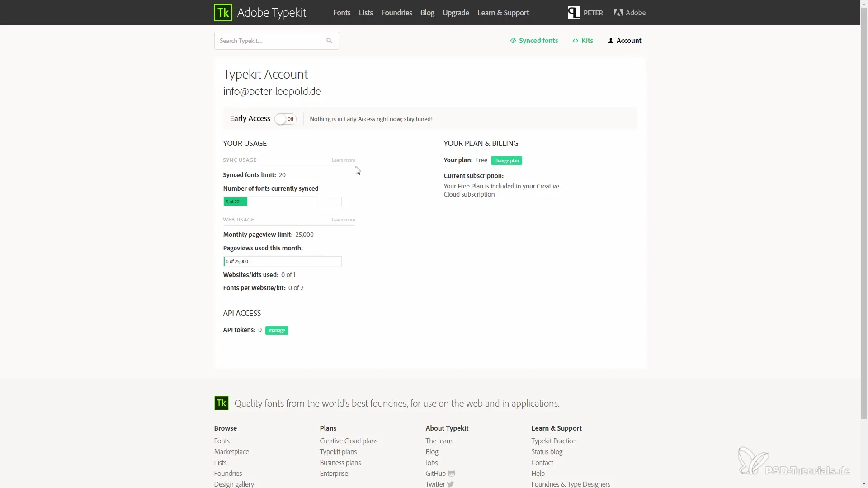Click Learn more next to Sync Usage
The image size is (868, 488).
[x=343, y=160]
